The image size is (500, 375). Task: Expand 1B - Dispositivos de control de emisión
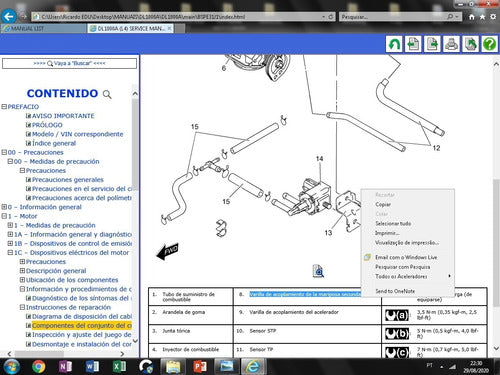pyautogui.click(x=10, y=243)
